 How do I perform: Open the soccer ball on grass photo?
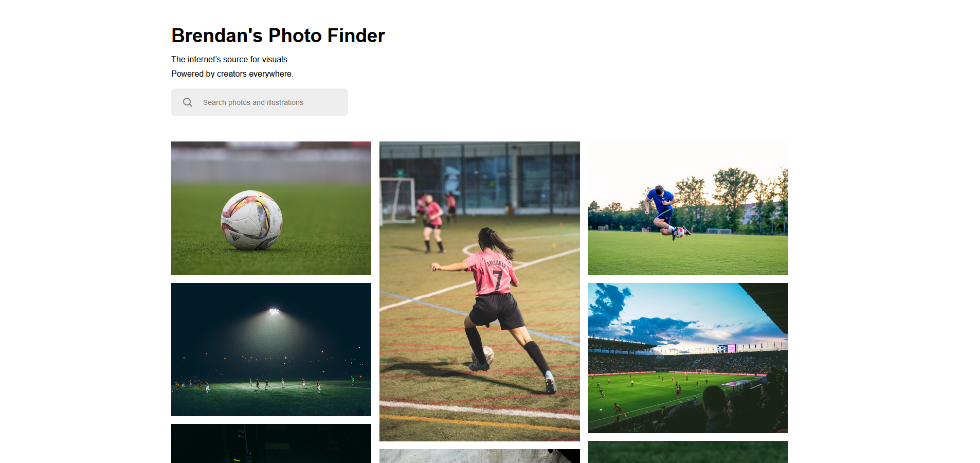[x=271, y=208]
